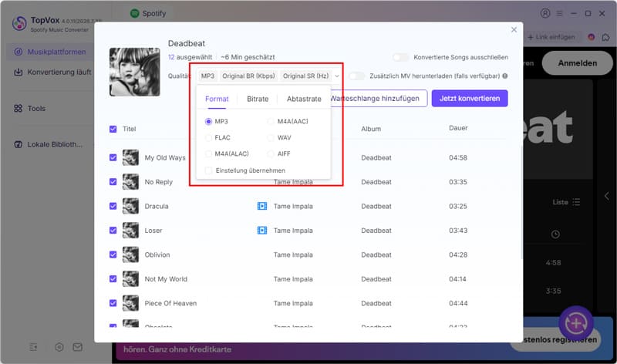
Task: Switch to the Spotify tab
Action: (x=148, y=13)
